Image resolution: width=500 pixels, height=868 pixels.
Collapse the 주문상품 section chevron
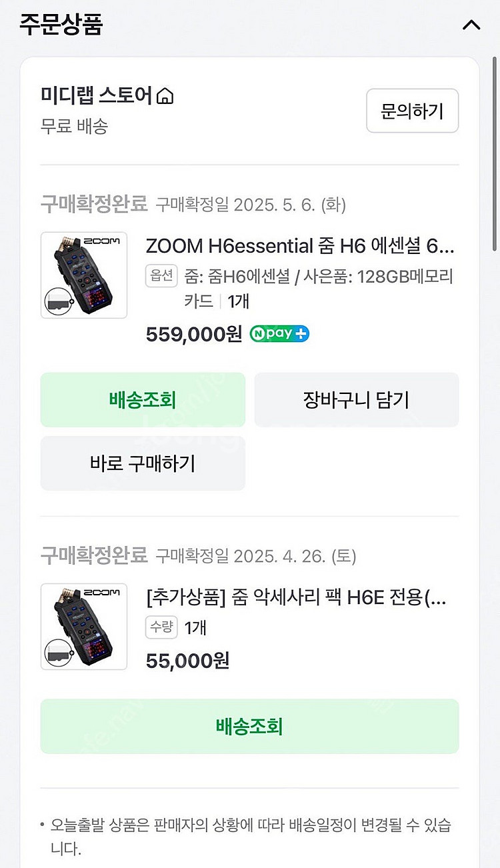pyautogui.click(x=471, y=25)
